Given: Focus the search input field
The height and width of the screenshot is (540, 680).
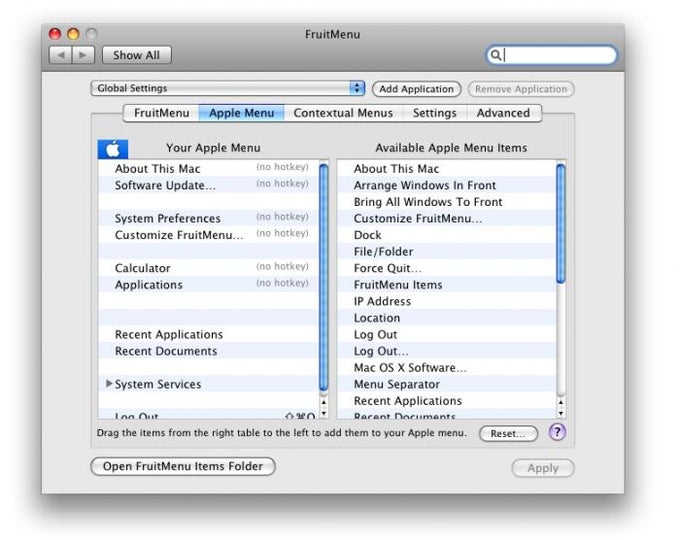Looking at the screenshot, I should click(x=551, y=55).
